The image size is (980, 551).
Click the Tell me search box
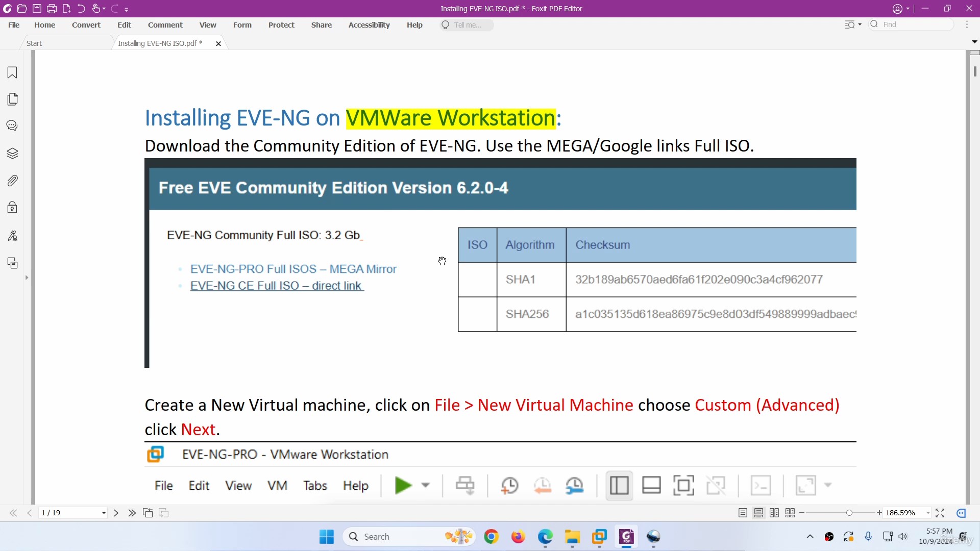(x=467, y=24)
